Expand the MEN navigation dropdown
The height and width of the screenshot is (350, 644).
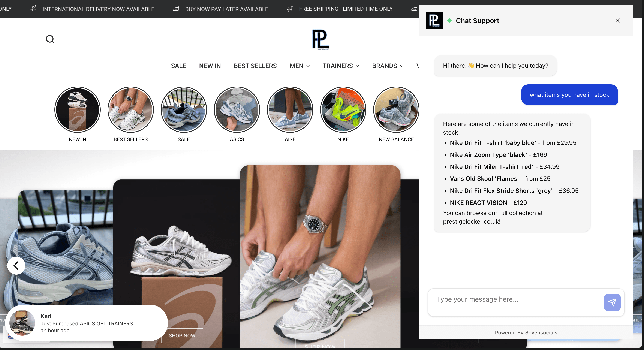click(299, 66)
